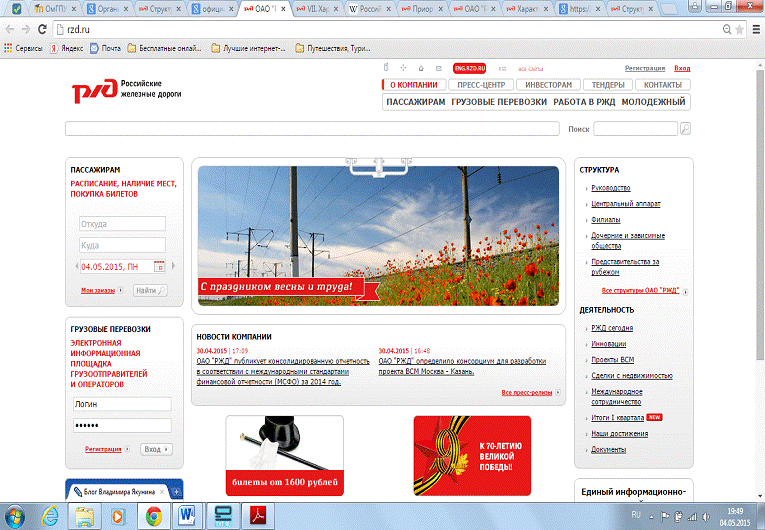
Task: Click the search magnifier icon next to Поиск
Action: (x=685, y=129)
